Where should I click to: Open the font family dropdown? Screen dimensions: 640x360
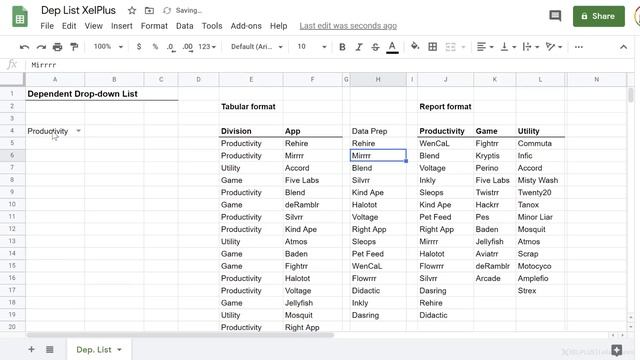tap(257, 47)
